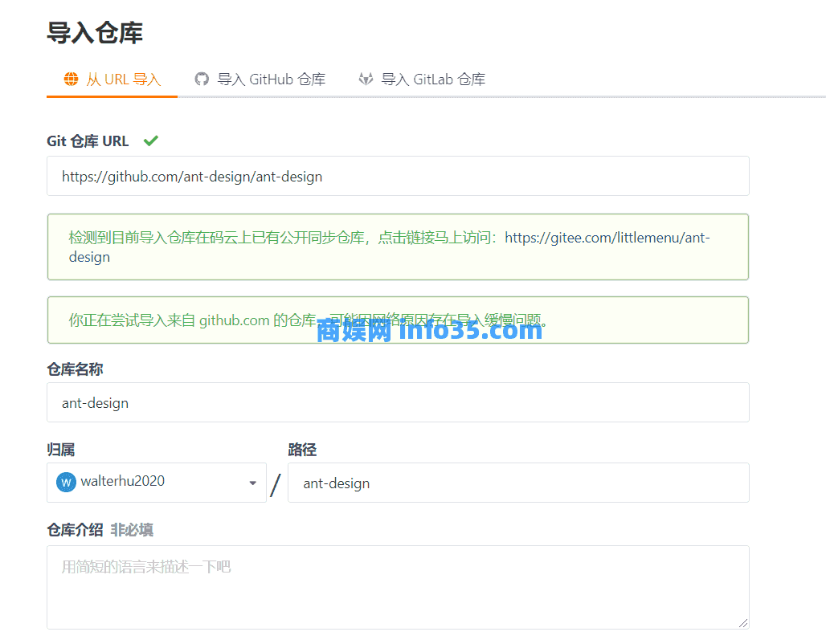This screenshot has width=826, height=644.
Task: Expand the 归属 owner dropdown walterhu2020
Action: (x=157, y=483)
